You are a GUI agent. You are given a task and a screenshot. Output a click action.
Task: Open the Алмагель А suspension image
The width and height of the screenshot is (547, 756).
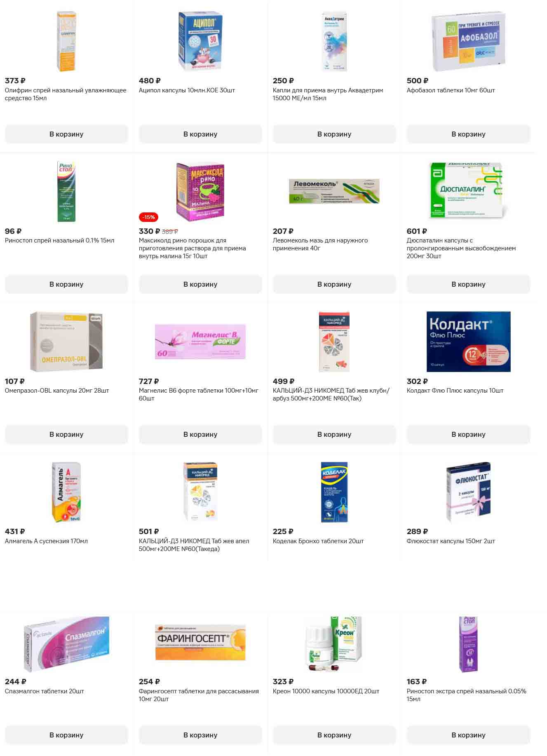[66, 492]
